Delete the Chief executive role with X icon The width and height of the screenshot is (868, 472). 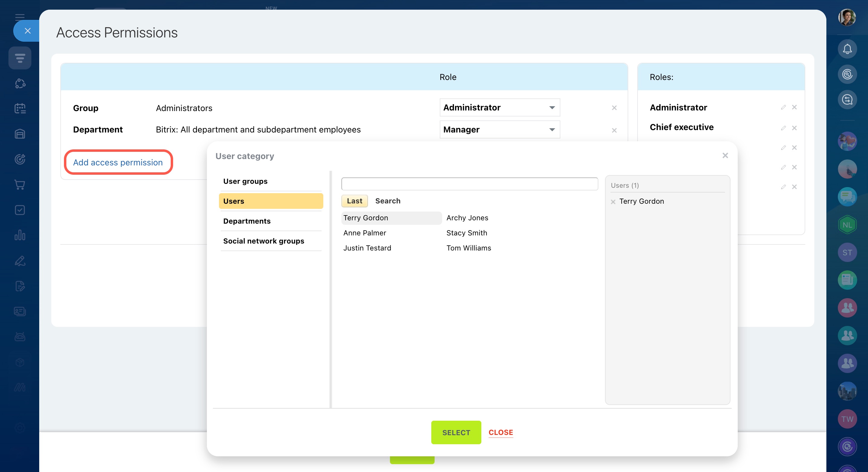pos(794,128)
